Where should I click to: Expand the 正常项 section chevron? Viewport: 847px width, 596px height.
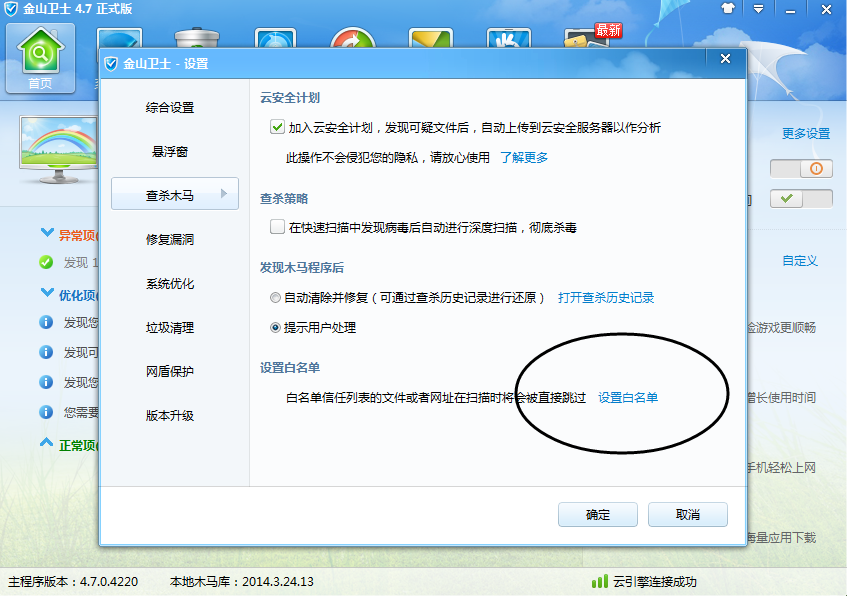pyautogui.click(x=47, y=442)
